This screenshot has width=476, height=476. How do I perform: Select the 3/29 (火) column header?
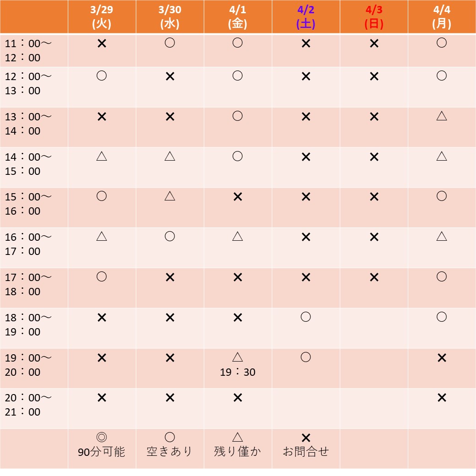pyautogui.click(x=102, y=16)
